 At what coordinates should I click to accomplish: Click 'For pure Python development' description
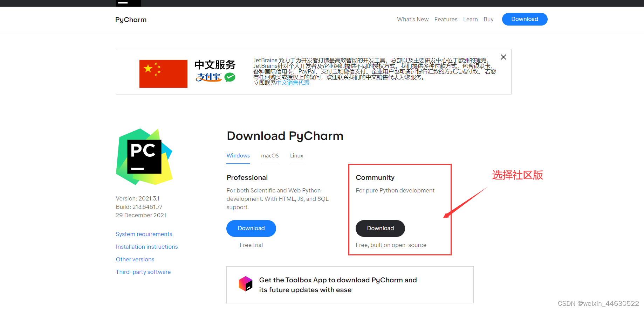[x=395, y=190]
